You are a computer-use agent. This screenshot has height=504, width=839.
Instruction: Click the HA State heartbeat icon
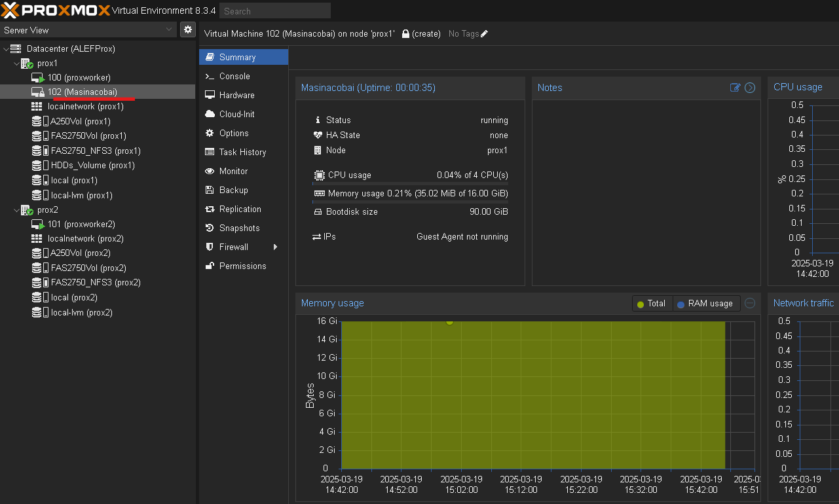[x=318, y=135]
